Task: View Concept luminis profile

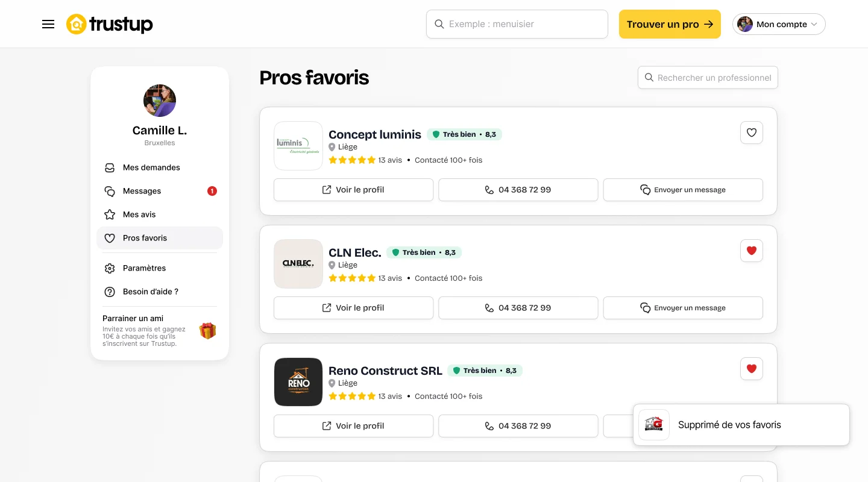Action: (354, 190)
